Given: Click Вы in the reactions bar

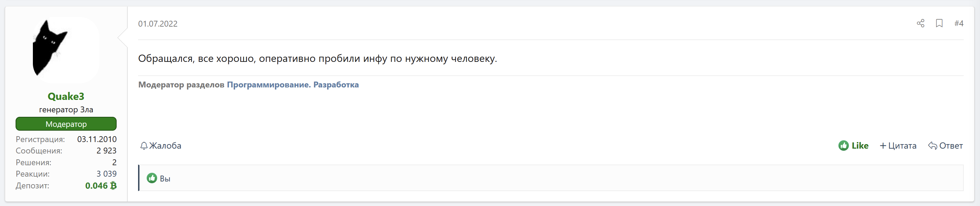Looking at the screenshot, I should pos(165,179).
